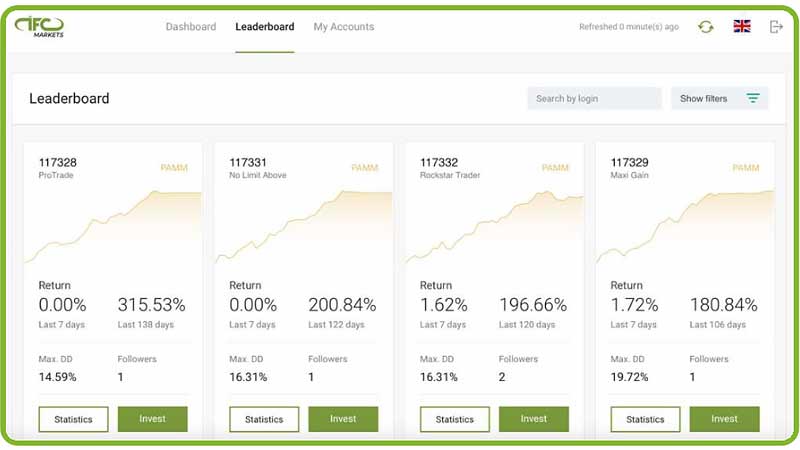Open the UK flag language selector
Viewport: 800px width, 450px height.
pos(741,27)
